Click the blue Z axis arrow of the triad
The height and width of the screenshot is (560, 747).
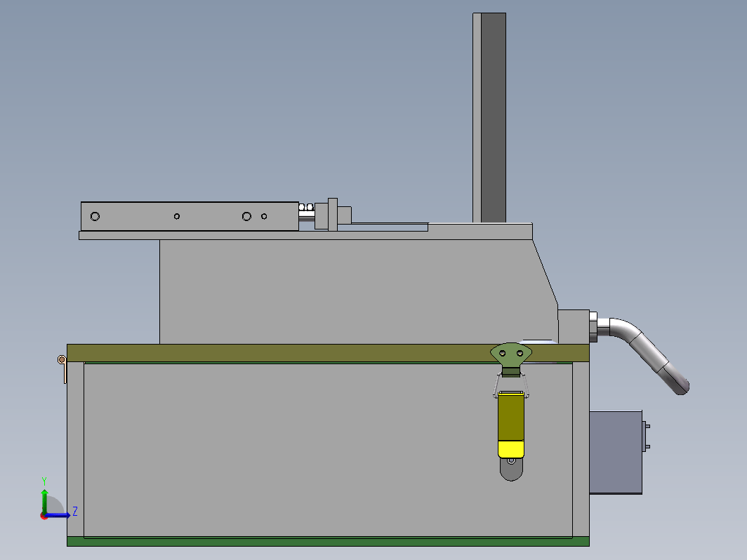58,515
